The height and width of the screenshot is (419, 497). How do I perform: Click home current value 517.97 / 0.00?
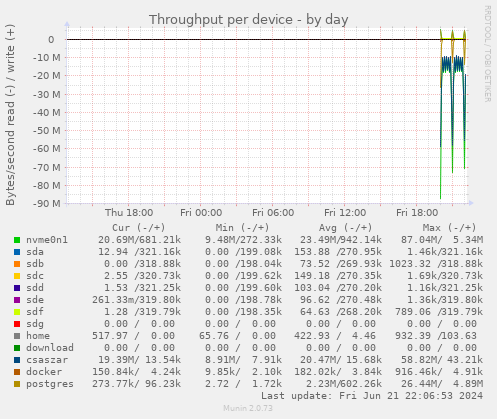tap(133, 336)
